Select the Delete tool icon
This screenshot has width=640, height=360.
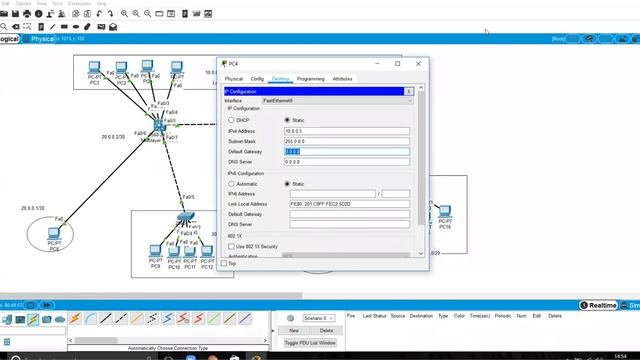pos(16,27)
